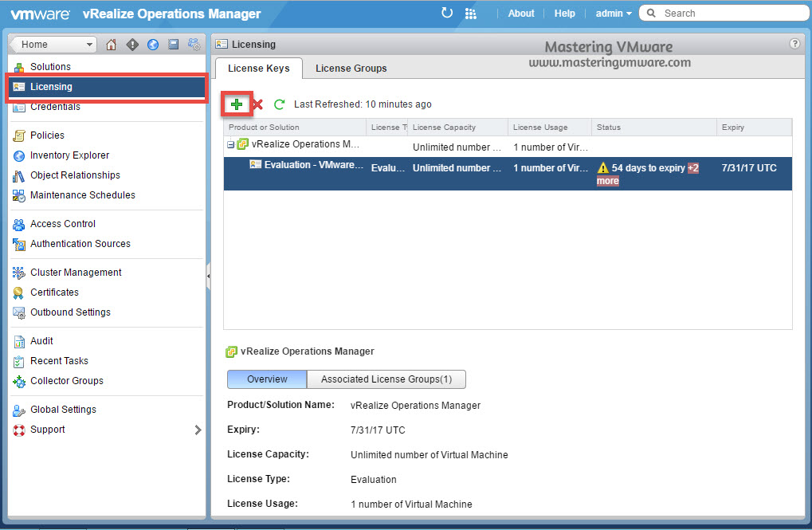Open the Associated License Groups(1) tab
The image size is (812, 530).
[x=386, y=379]
